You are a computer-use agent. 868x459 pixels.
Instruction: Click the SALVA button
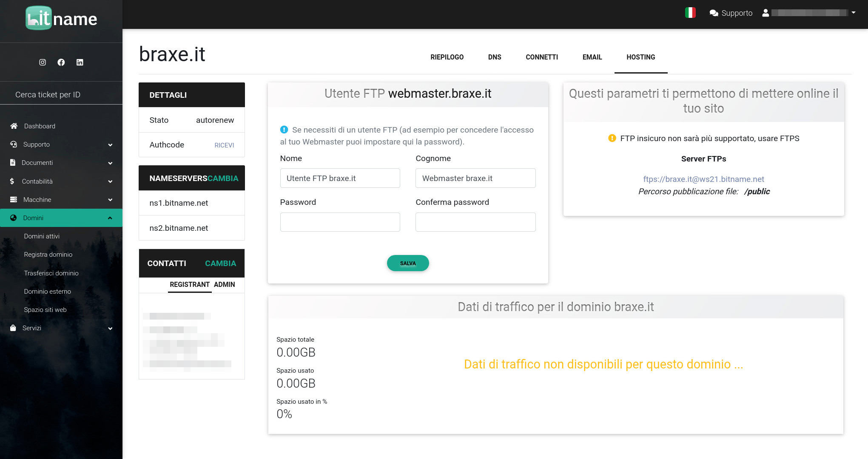click(408, 263)
